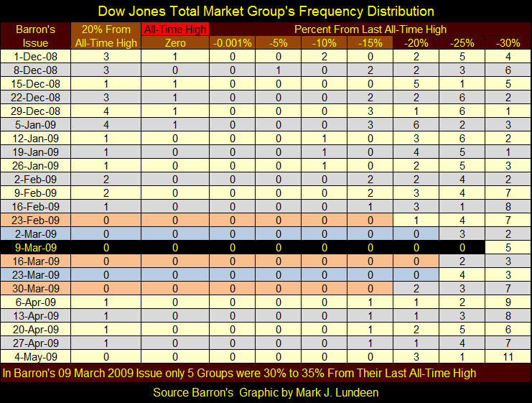This screenshot has height=403, width=532.
Task: Click the '-30%' column header
Action: (x=508, y=43)
